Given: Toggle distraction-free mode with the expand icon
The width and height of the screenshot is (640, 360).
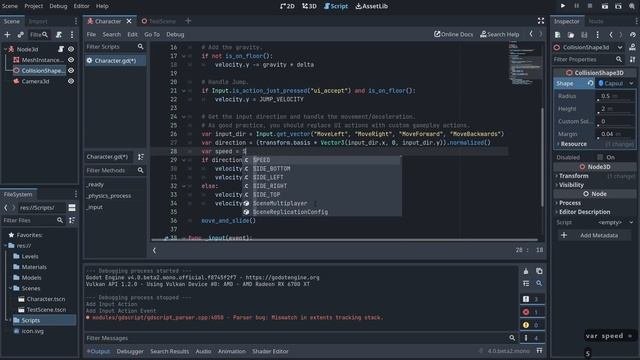Looking at the screenshot, I should (541, 21).
